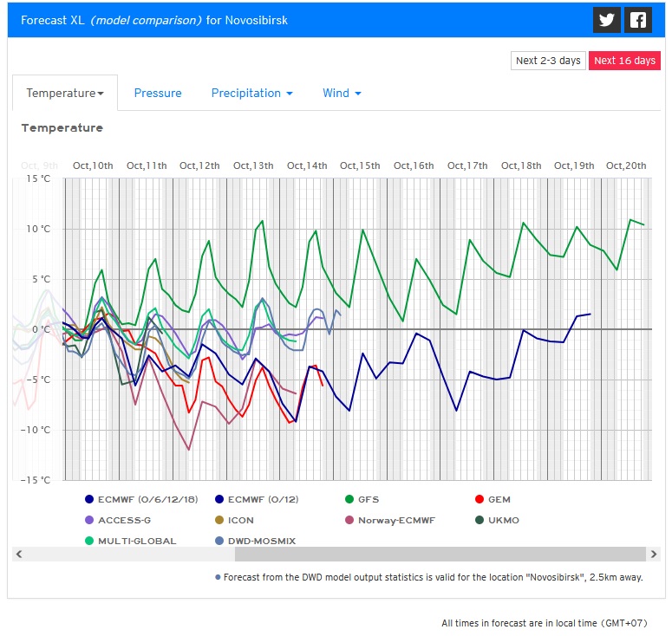Hide the DWD-MOSMIX series
This screenshot has width=672, height=636.
point(261,541)
